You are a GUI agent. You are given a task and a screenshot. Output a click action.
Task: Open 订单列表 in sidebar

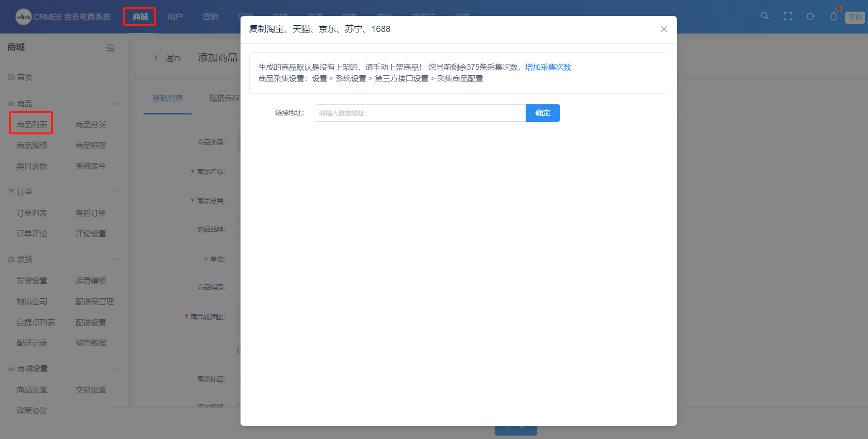tap(32, 213)
